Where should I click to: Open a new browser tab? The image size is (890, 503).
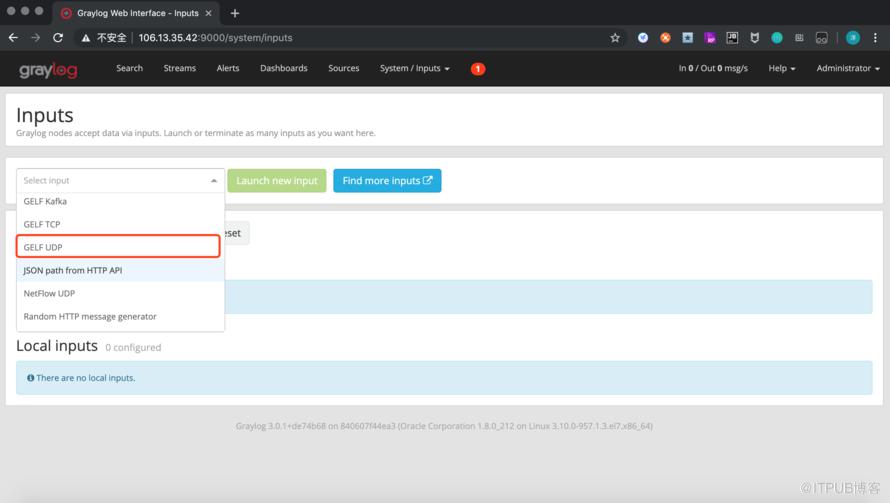235,13
